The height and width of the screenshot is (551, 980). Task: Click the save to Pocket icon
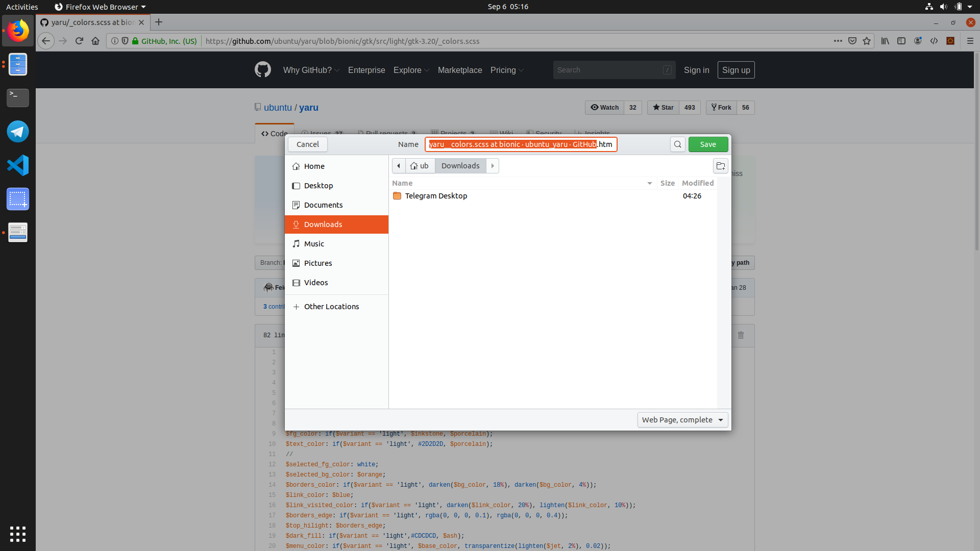click(x=852, y=41)
